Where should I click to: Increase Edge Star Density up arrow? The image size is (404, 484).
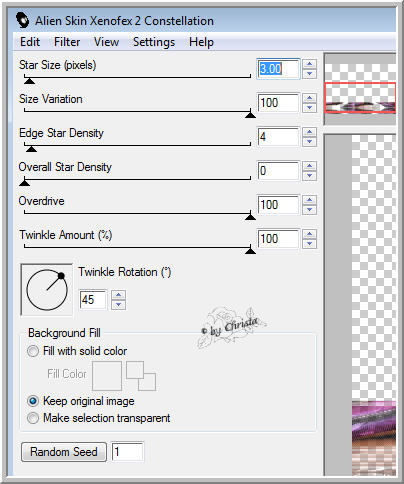(x=310, y=132)
